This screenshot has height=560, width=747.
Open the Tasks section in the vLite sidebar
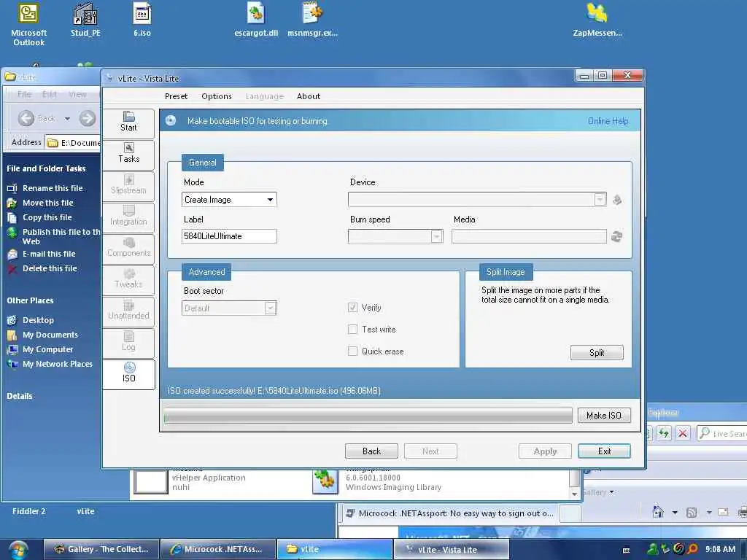click(x=128, y=154)
